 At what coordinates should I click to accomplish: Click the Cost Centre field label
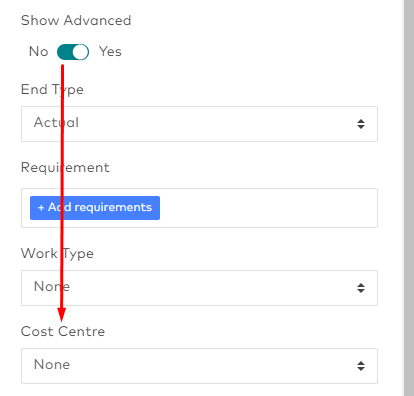click(x=63, y=332)
